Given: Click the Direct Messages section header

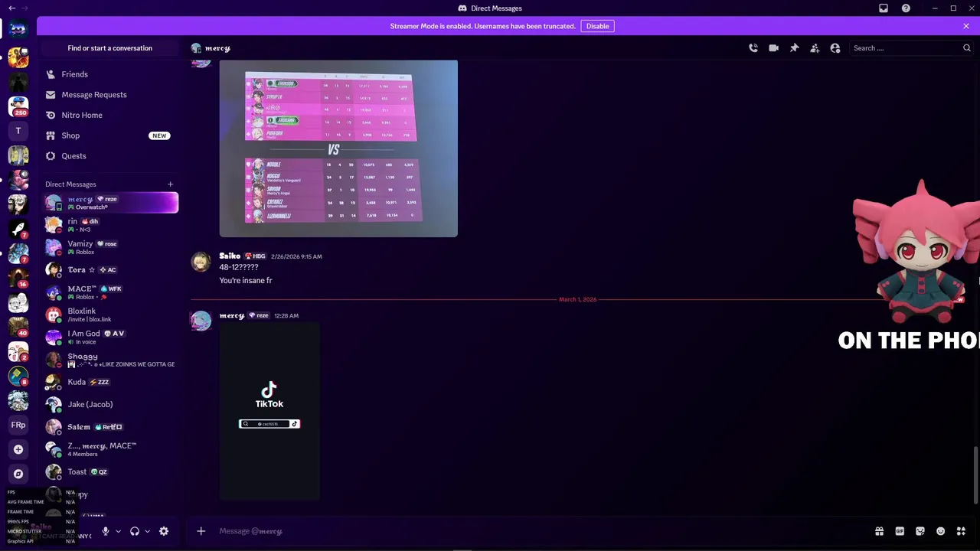Looking at the screenshot, I should [x=70, y=184].
